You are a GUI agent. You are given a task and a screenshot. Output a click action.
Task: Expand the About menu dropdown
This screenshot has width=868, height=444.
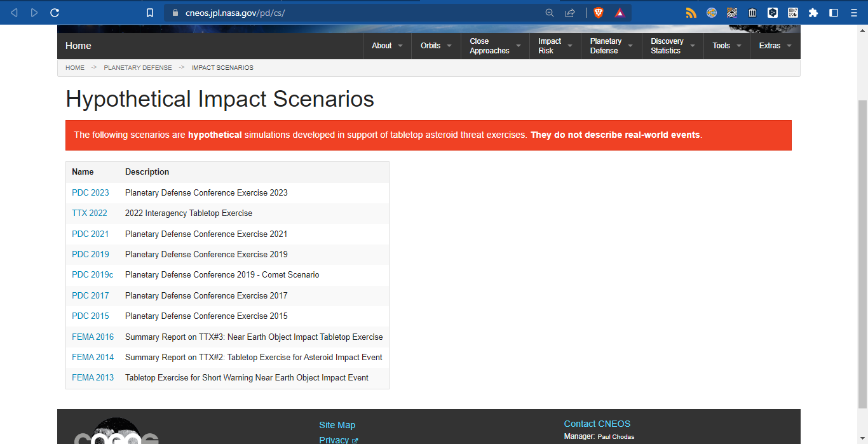pos(388,46)
